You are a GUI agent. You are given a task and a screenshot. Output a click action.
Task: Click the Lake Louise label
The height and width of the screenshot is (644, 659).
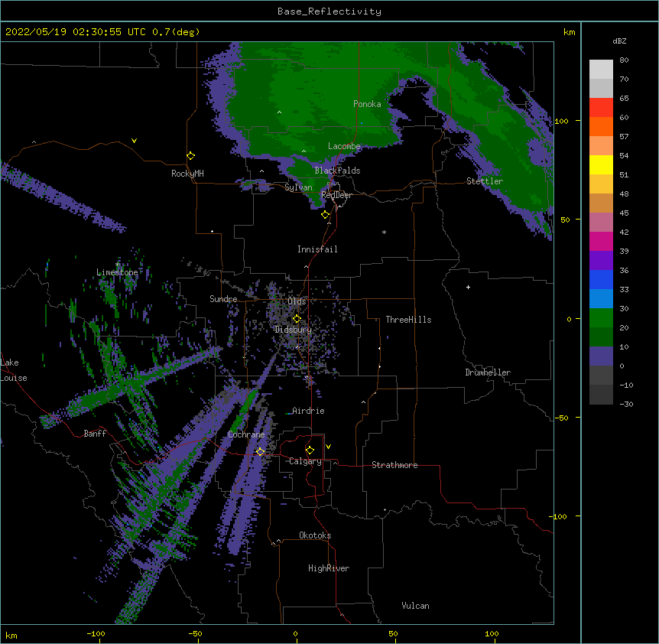[x=13, y=370]
